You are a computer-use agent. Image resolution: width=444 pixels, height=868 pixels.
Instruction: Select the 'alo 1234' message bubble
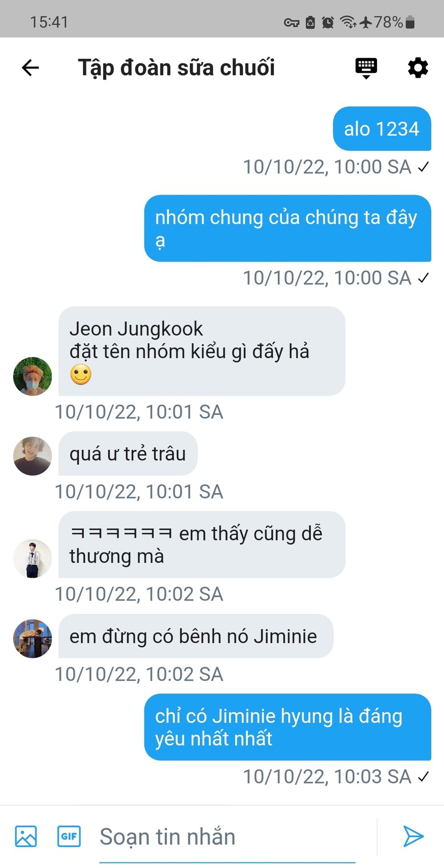[x=382, y=129]
